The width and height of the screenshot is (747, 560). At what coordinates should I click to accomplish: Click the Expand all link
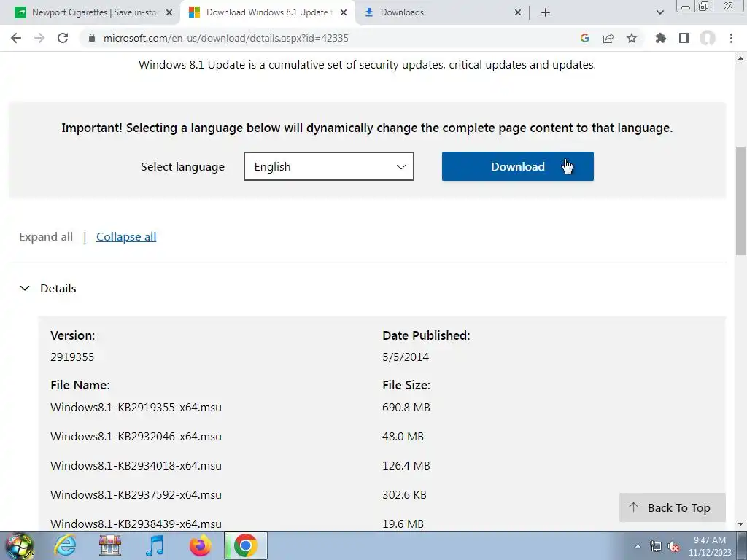(x=46, y=237)
